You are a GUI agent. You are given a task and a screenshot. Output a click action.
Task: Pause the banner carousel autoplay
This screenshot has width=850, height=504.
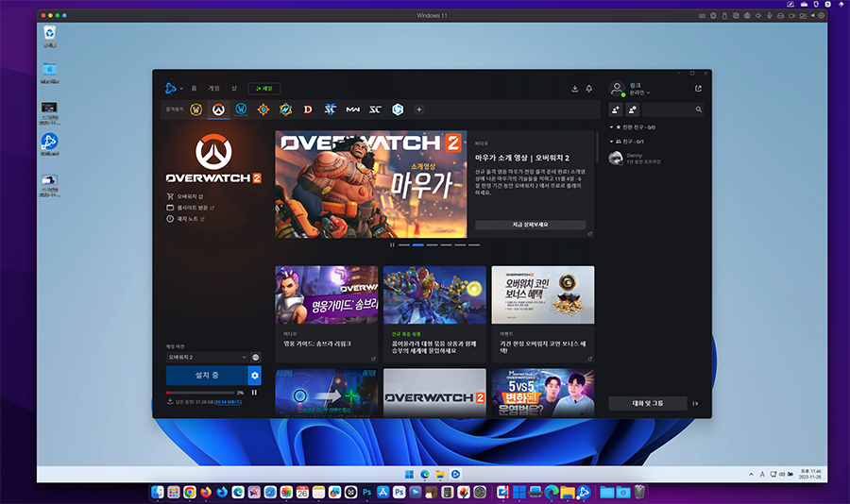point(392,245)
